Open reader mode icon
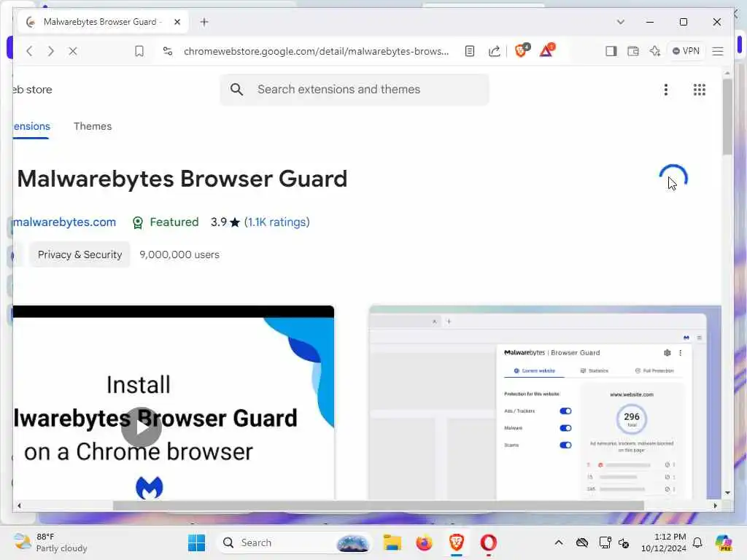The height and width of the screenshot is (560, 747). click(x=470, y=51)
